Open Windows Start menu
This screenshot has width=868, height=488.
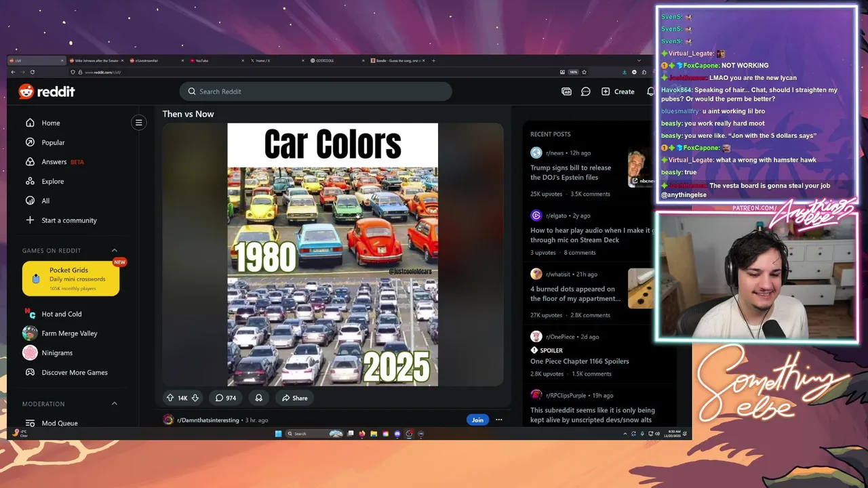pyautogui.click(x=278, y=434)
